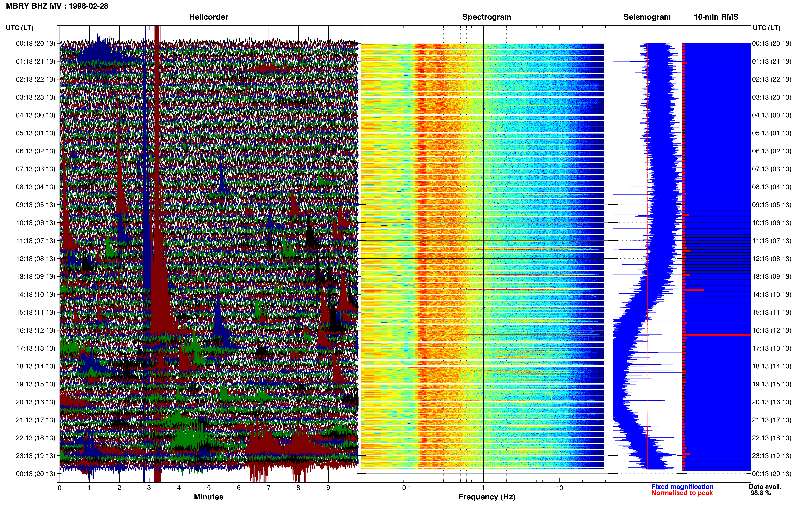Click the '98.8 %' data availability value
The height and width of the screenshot is (508, 812).
(x=761, y=493)
